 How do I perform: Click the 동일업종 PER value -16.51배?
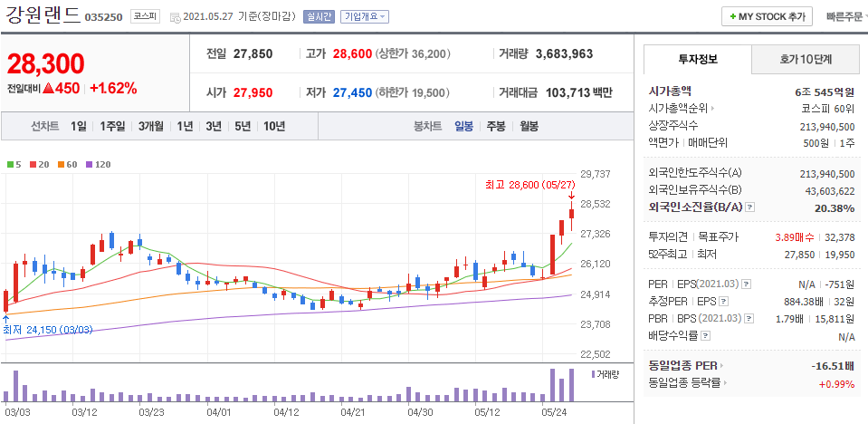tap(833, 366)
